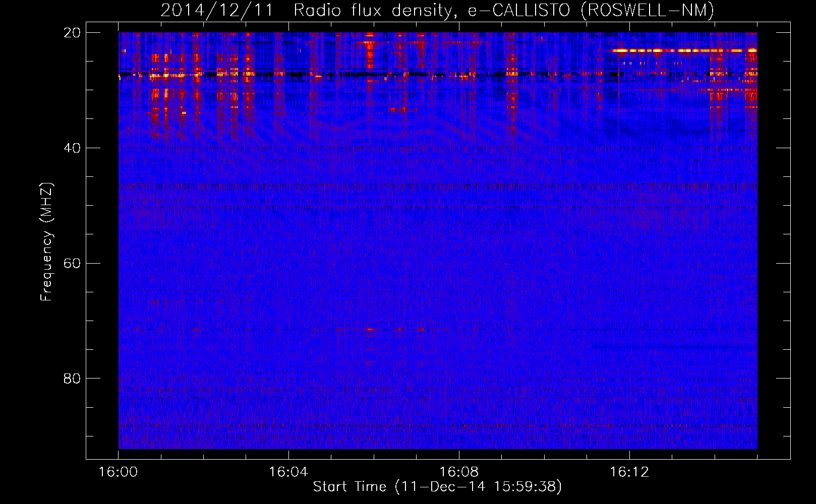Click the bright yellow emission band after 16:12
816x504 pixels.
[x=683, y=50]
